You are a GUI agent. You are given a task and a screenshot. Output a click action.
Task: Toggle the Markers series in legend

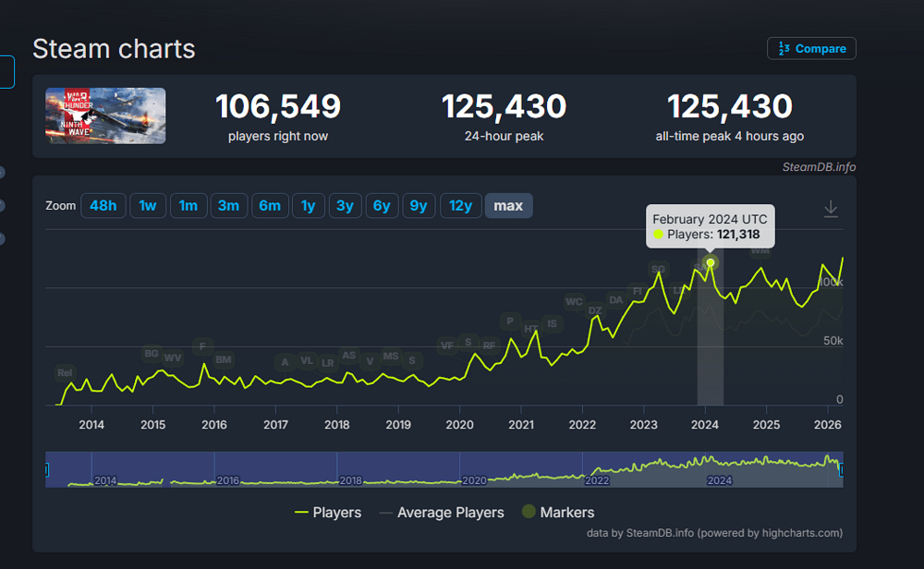[x=558, y=512]
